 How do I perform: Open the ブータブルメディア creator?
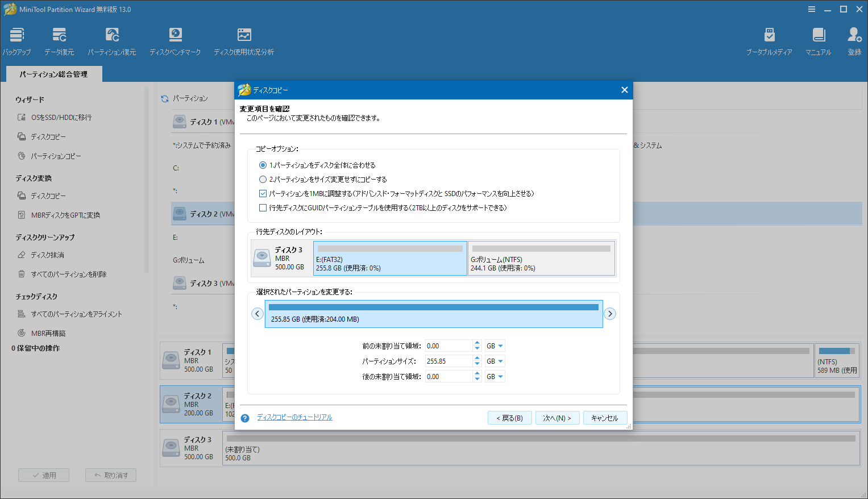pyautogui.click(x=769, y=40)
